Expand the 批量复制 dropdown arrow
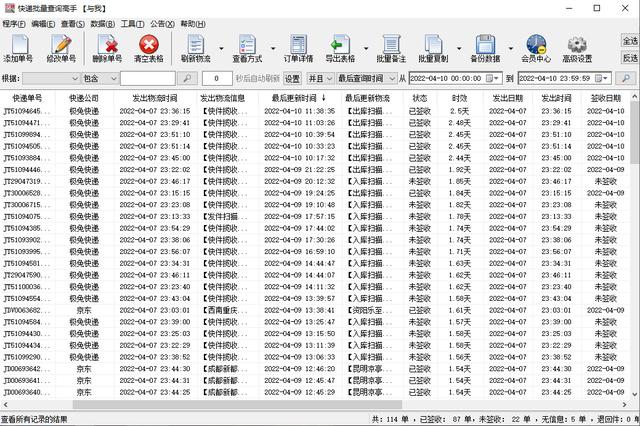Screen dimensions: 640x426 [459, 49]
